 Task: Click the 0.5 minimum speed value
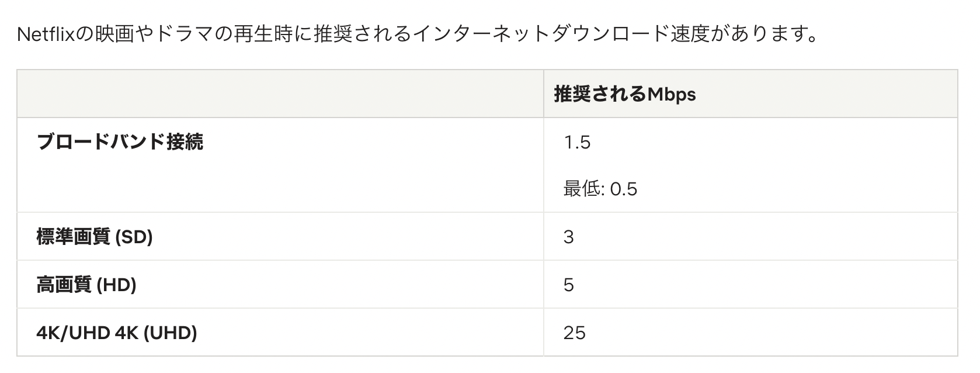[x=623, y=189]
